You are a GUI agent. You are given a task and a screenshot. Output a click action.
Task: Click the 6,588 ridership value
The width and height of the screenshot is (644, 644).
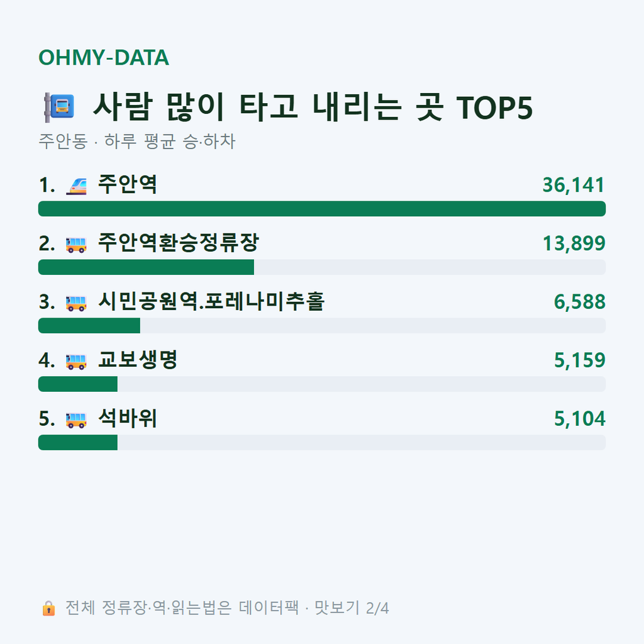tap(579, 303)
